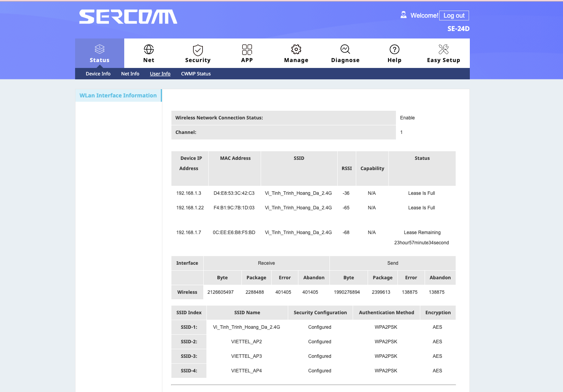The height and width of the screenshot is (392, 563).
Task: Switch to the Device Info submenu
Action: (98, 74)
